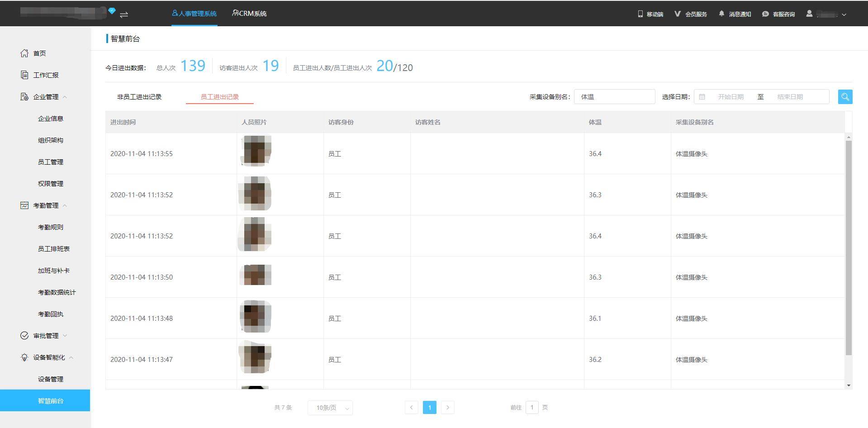Click the 开始日期 date field
Image resolution: width=868 pixels, height=428 pixels.
[x=730, y=97]
